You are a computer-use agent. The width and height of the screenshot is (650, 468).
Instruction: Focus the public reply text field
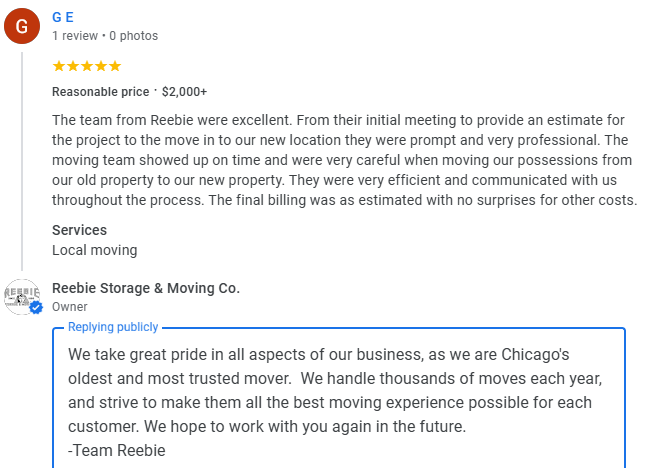tap(340, 400)
